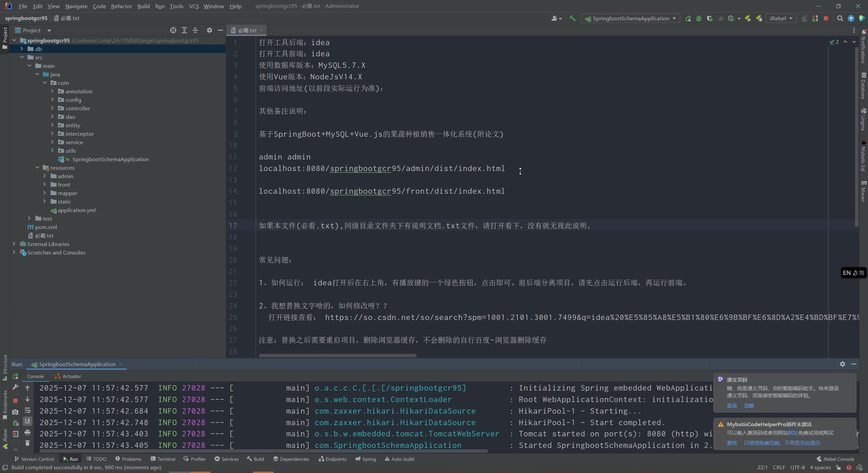Screen dimensions: 868x473
Task: Open the VCS menu
Action: click(x=193, y=6)
